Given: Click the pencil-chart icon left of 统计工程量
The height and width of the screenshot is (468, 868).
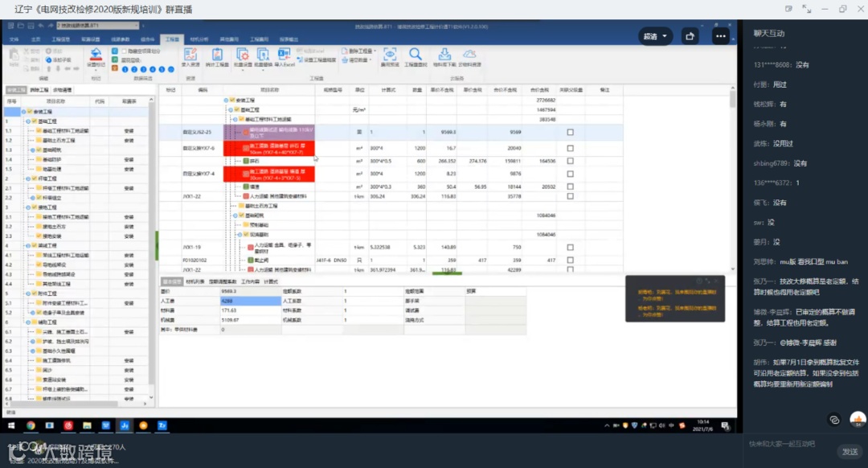Looking at the screenshot, I should point(190,54).
